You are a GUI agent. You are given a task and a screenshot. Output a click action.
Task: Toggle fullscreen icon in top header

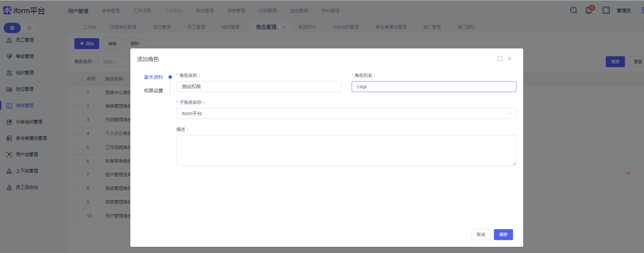[x=606, y=11]
